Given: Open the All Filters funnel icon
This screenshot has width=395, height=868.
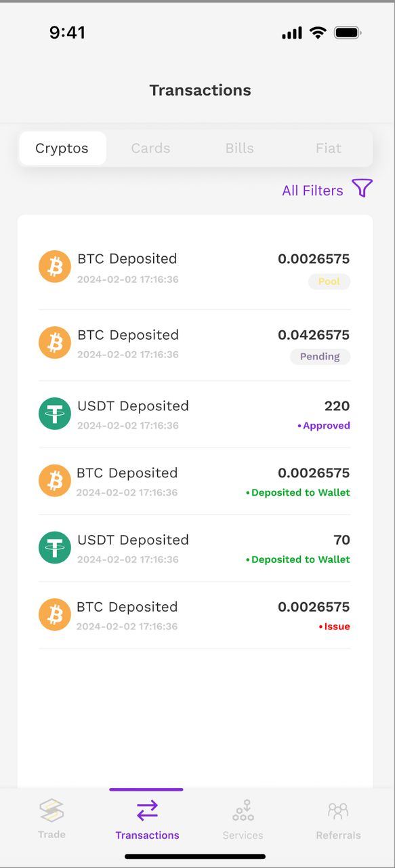Looking at the screenshot, I should [x=362, y=189].
